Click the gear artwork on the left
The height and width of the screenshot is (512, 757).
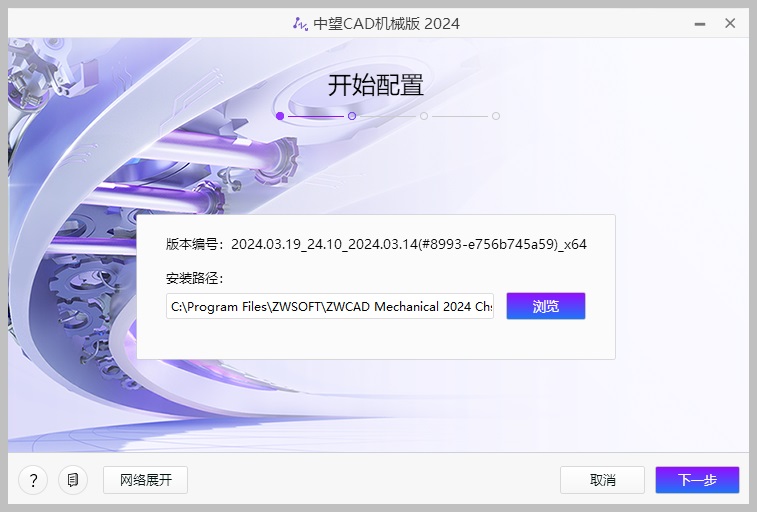point(80,300)
